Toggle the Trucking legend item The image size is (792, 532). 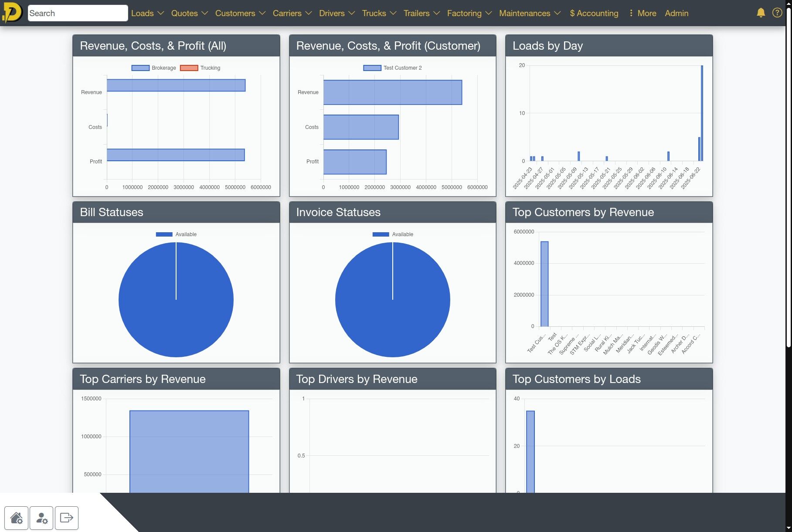tap(200, 68)
